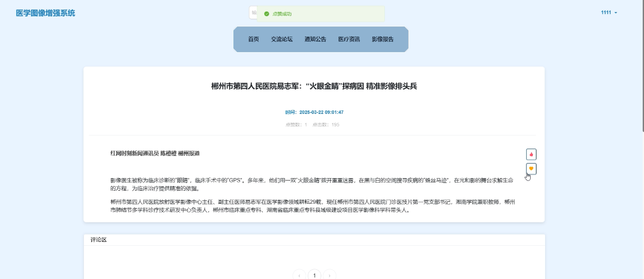The width and height of the screenshot is (644, 279).
Task: Go to next comments page arrow
Action: pos(329,275)
